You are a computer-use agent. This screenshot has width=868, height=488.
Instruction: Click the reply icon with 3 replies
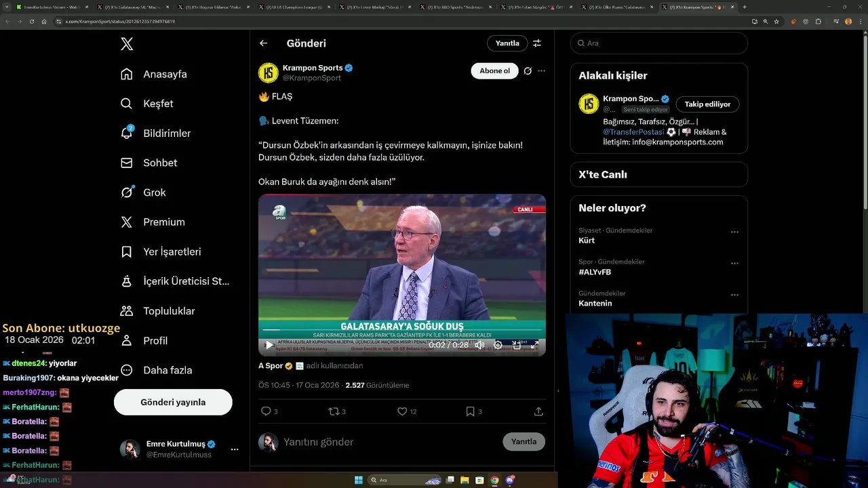266,411
